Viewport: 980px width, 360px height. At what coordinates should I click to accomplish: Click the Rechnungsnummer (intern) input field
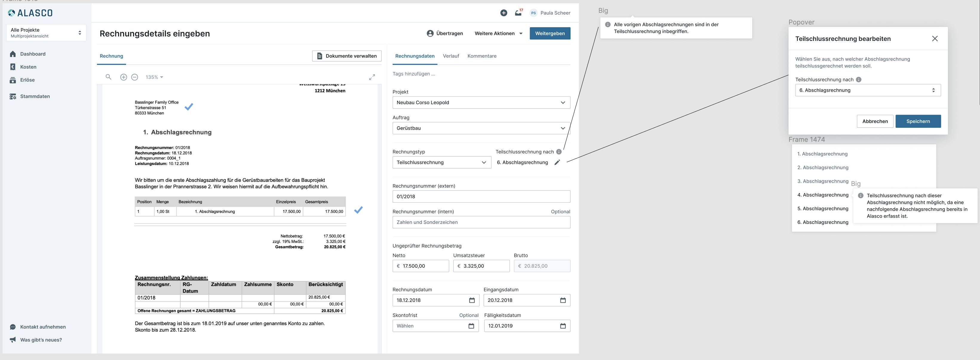[481, 222]
